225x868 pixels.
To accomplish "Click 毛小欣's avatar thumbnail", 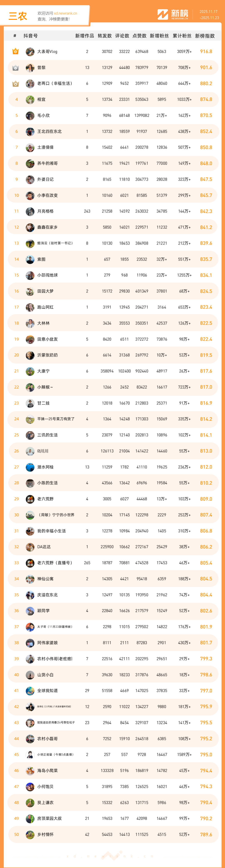I will 30,116.
